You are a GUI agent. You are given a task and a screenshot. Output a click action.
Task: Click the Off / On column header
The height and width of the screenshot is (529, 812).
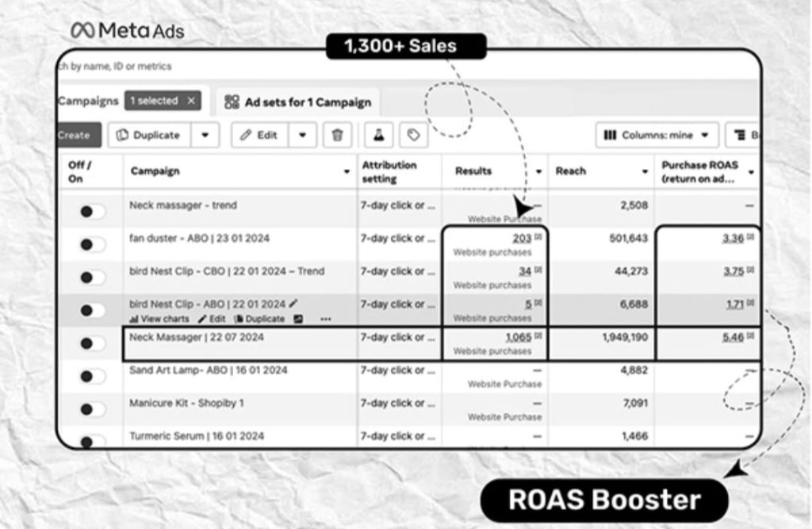click(79, 171)
